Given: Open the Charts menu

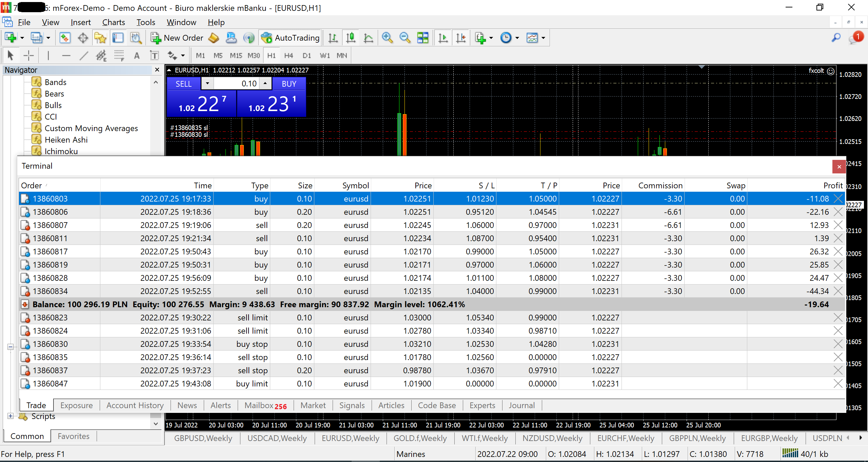Looking at the screenshot, I should pyautogui.click(x=114, y=22).
